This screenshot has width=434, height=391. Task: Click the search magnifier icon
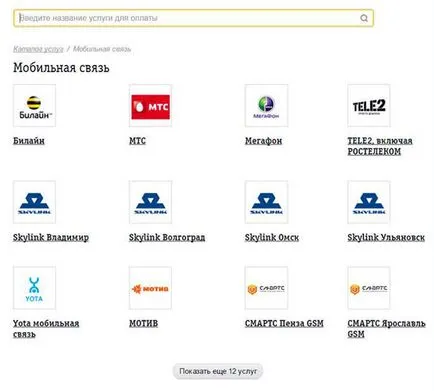pos(364,18)
